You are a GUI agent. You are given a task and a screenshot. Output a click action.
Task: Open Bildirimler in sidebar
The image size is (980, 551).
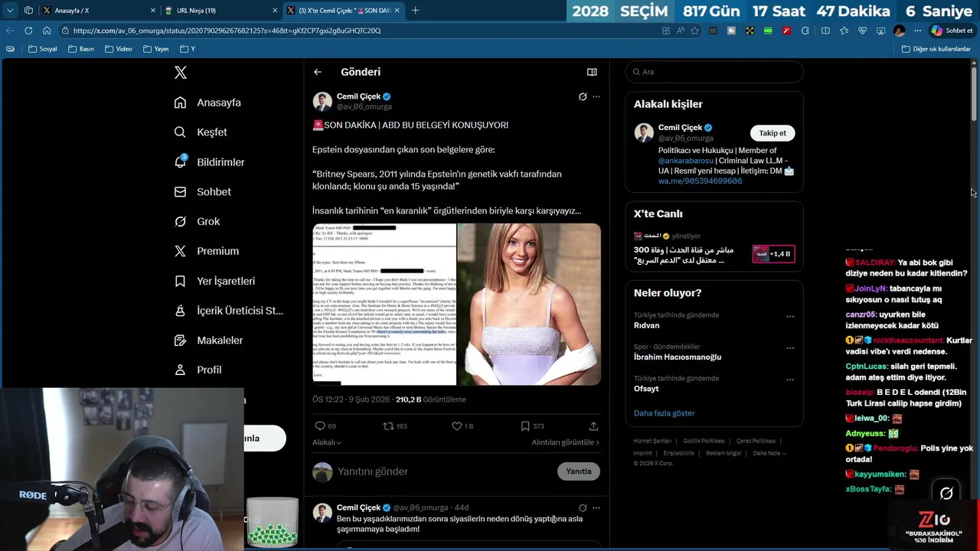tap(210, 162)
